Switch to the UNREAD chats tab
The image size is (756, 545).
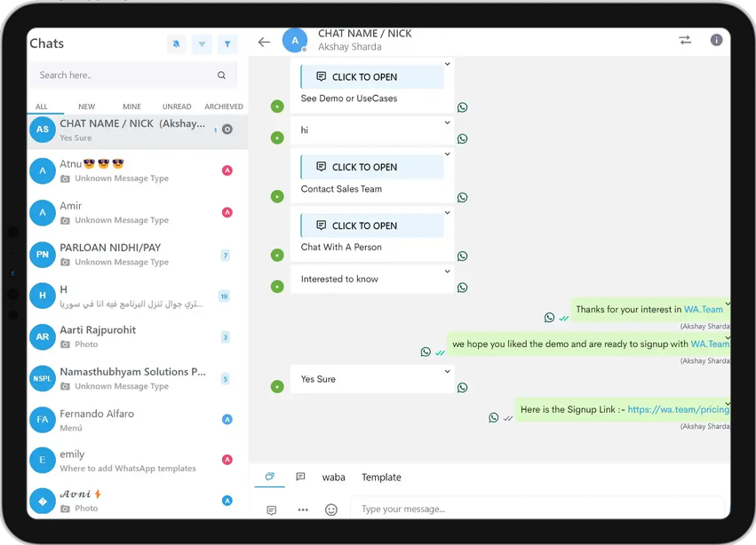(177, 107)
